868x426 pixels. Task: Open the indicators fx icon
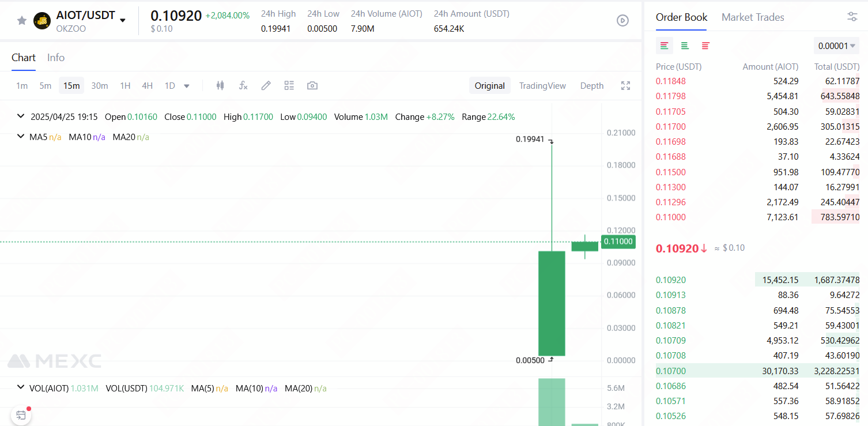click(243, 86)
